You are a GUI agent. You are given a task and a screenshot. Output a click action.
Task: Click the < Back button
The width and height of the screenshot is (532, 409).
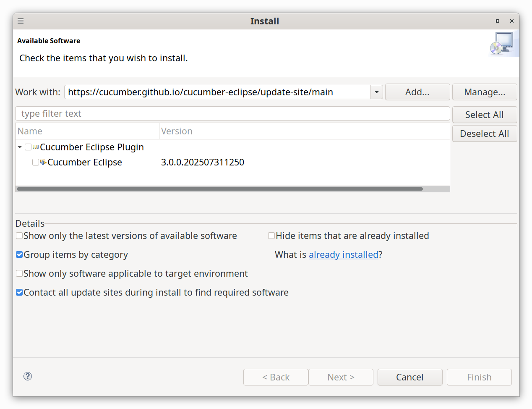pos(276,377)
